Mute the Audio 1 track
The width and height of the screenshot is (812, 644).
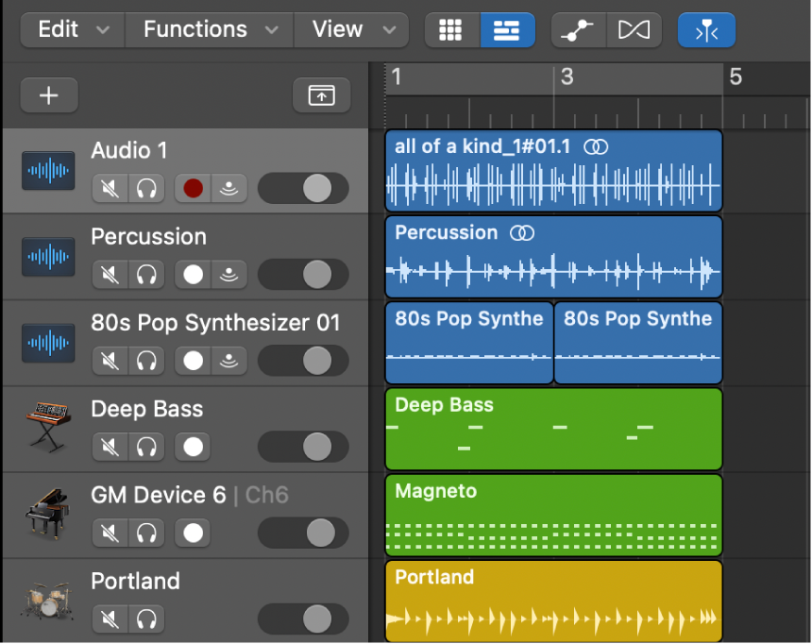[x=110, y=189]
